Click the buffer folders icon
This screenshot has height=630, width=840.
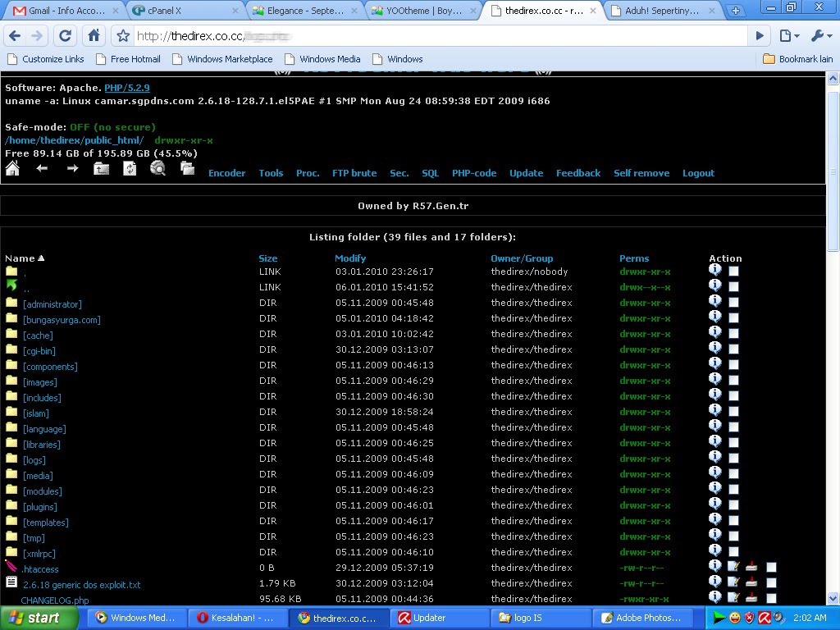(x=187, y=169)
